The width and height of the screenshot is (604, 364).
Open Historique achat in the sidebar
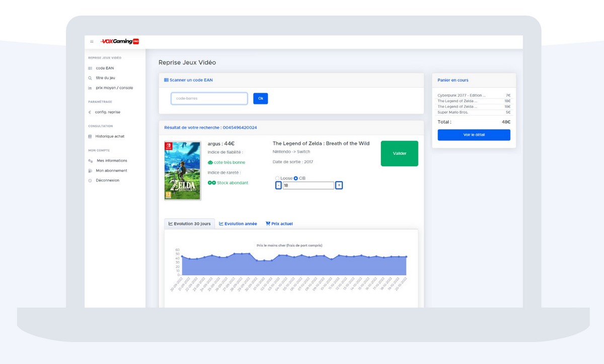point(106,136)
